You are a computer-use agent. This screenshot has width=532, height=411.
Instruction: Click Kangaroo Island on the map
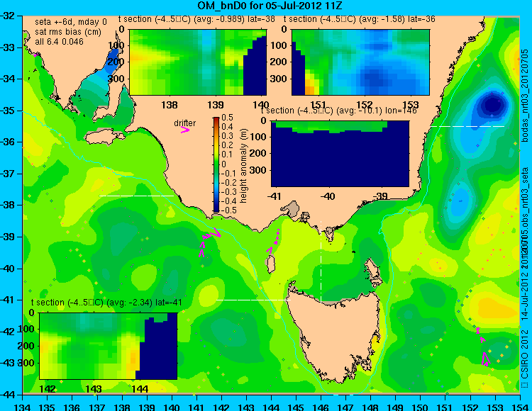[x=104, y=137]
